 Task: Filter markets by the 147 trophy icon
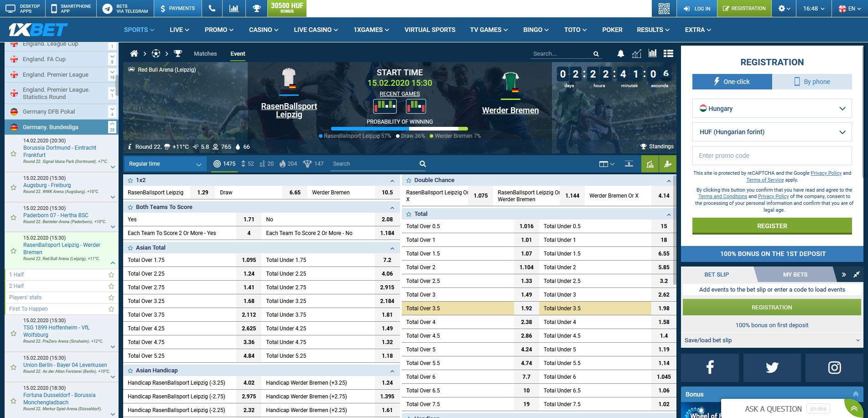click(x=313, y=164)
